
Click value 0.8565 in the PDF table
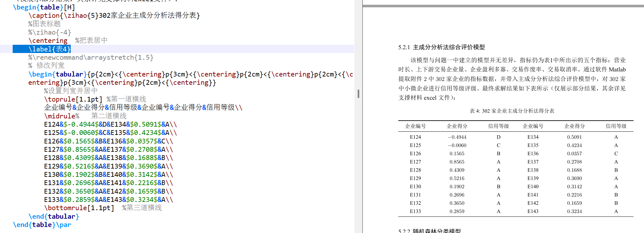coord(457,162)
